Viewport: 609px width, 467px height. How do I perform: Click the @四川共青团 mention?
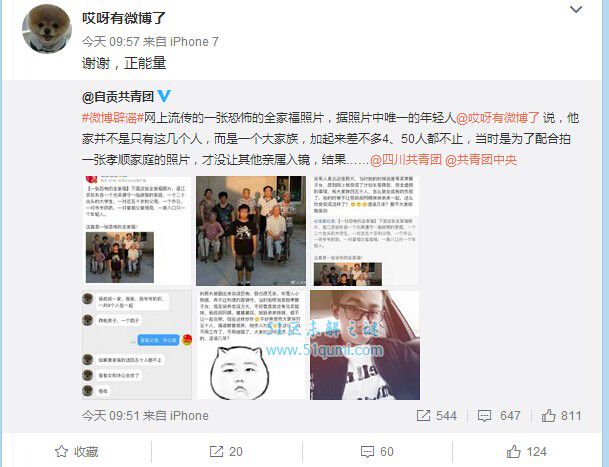pyautogui.click(x=406, y=160)
